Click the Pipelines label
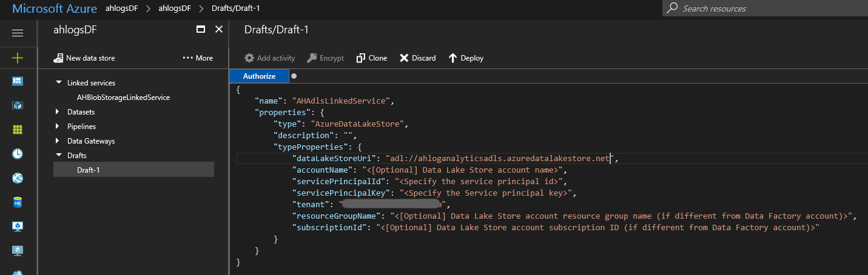Screen dimensions: 868x275 tap(81, 127)
